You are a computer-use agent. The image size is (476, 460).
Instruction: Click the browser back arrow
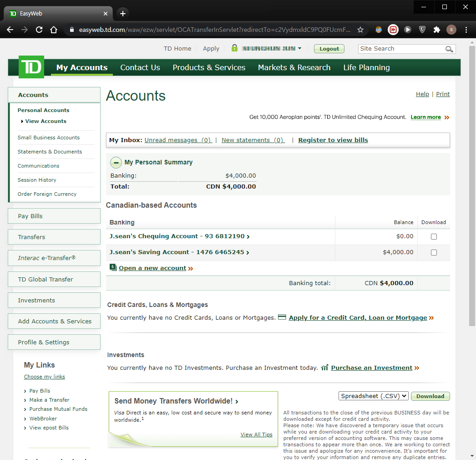(x=10, y=30)
